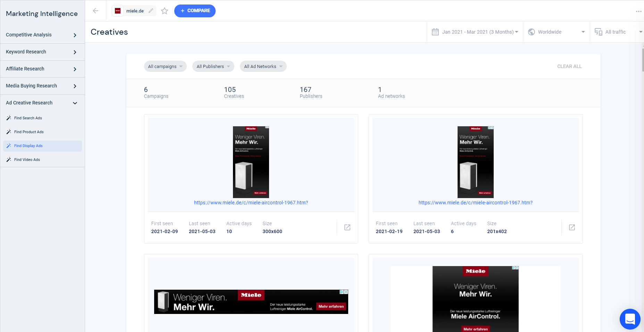Expand Affiliate Research section

[x=42, y=69]
